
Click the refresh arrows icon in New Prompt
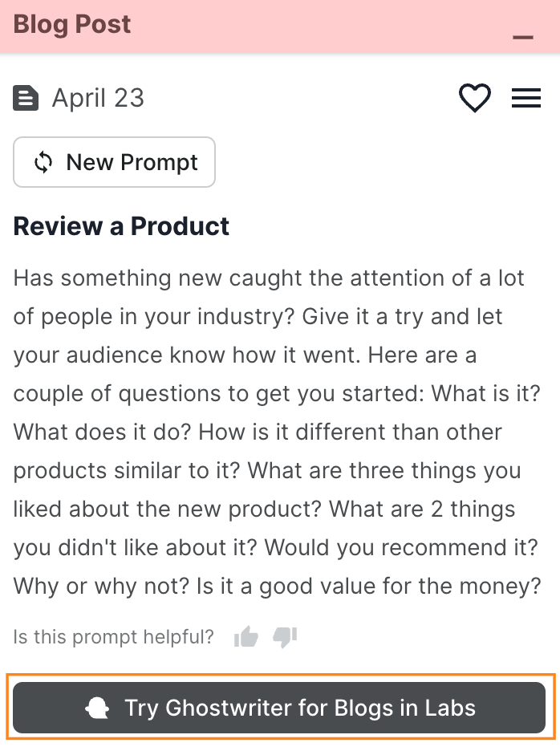tap(43, 163)
